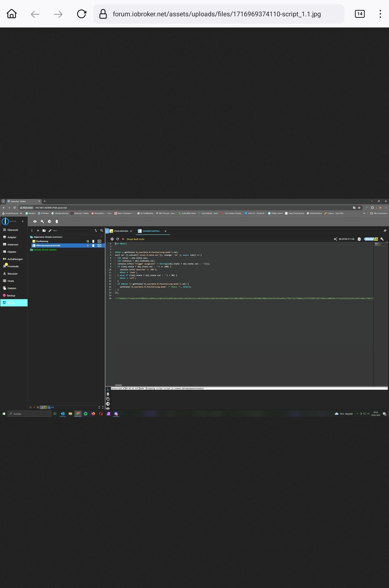Restart the script with the editor refresh icon

coord(118,239)
